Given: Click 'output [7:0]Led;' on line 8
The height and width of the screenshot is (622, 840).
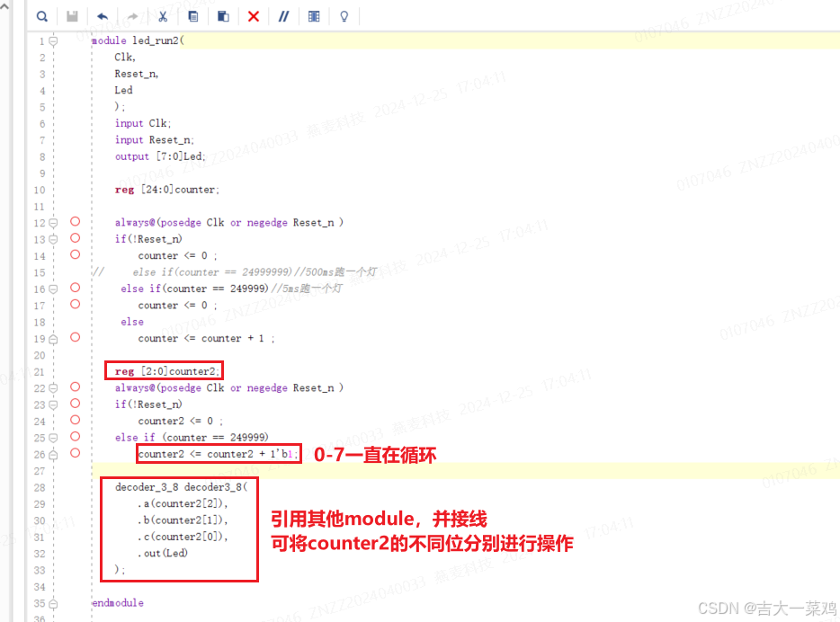Looking at the screenshot, I should point(160,156).
